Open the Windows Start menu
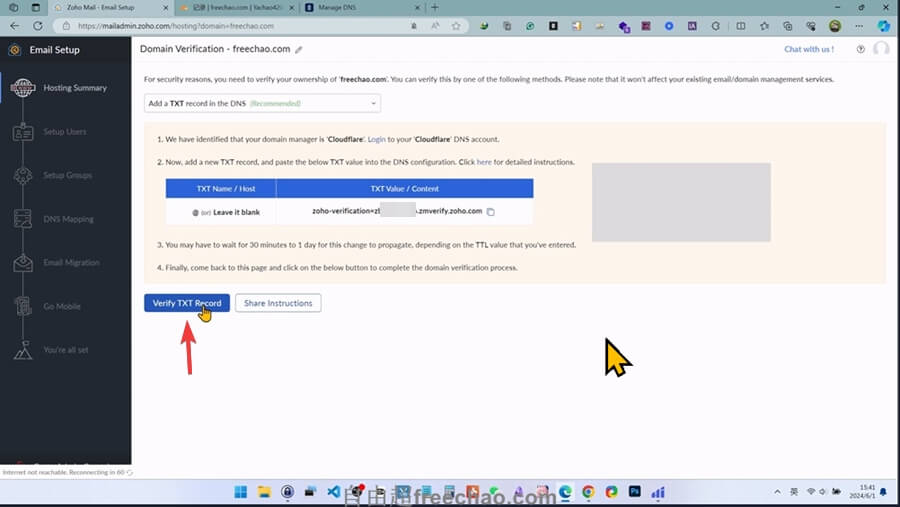Screen dimensions: 900x507 (241, 492)
